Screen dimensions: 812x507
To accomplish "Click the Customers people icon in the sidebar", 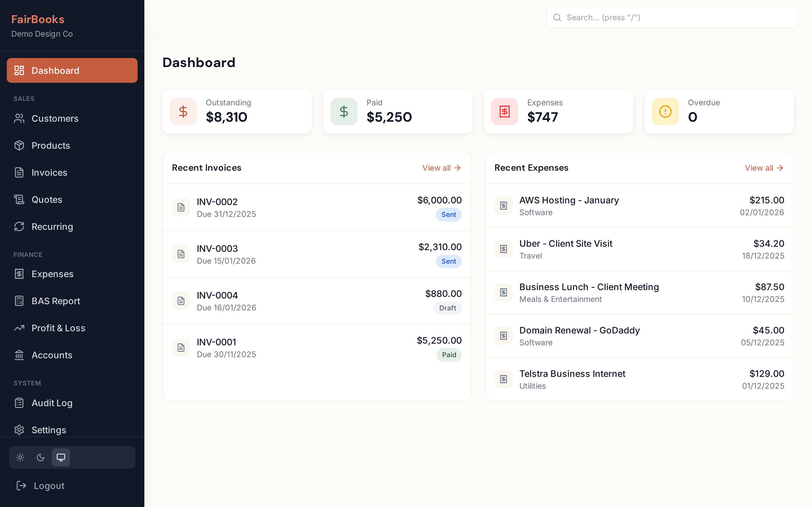I will click(19, 118).
